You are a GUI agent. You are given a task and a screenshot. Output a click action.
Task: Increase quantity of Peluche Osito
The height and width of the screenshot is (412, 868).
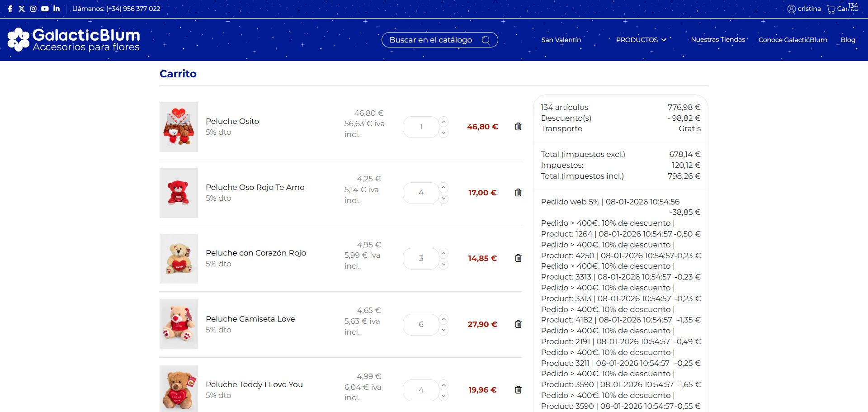click(x=443, y=122)
